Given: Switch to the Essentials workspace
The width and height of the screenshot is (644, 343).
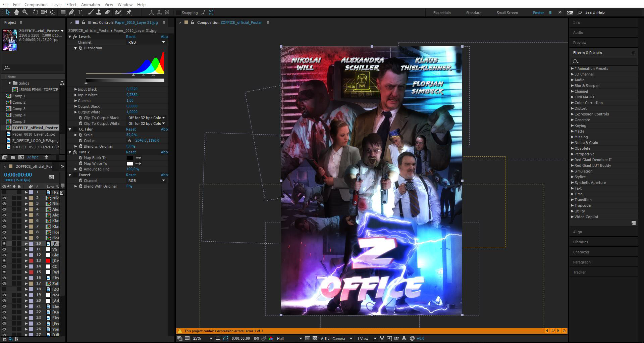Looking at the screenshot, I should tap(442, 13).
